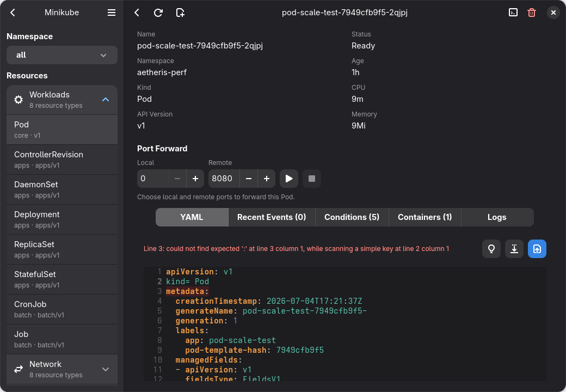566x392 pixels.
Task: Click the CPU value 9m
Action: pos(358,99)
